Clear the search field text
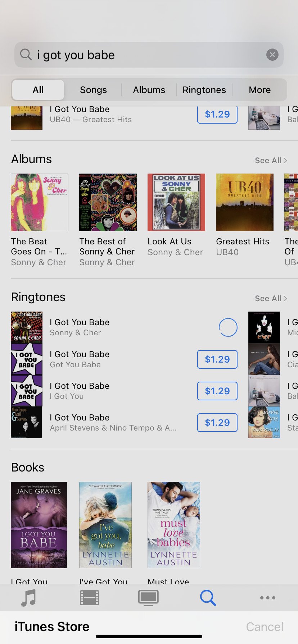The image size is (298, 644). pyautogui.click(x=272, y=55)
